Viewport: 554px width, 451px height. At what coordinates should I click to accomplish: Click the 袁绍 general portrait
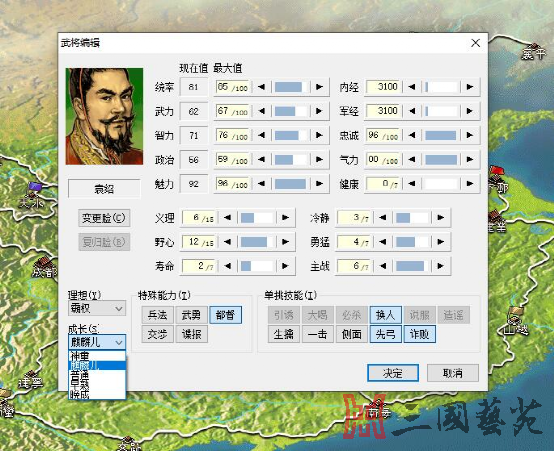[x=104, y=116]
